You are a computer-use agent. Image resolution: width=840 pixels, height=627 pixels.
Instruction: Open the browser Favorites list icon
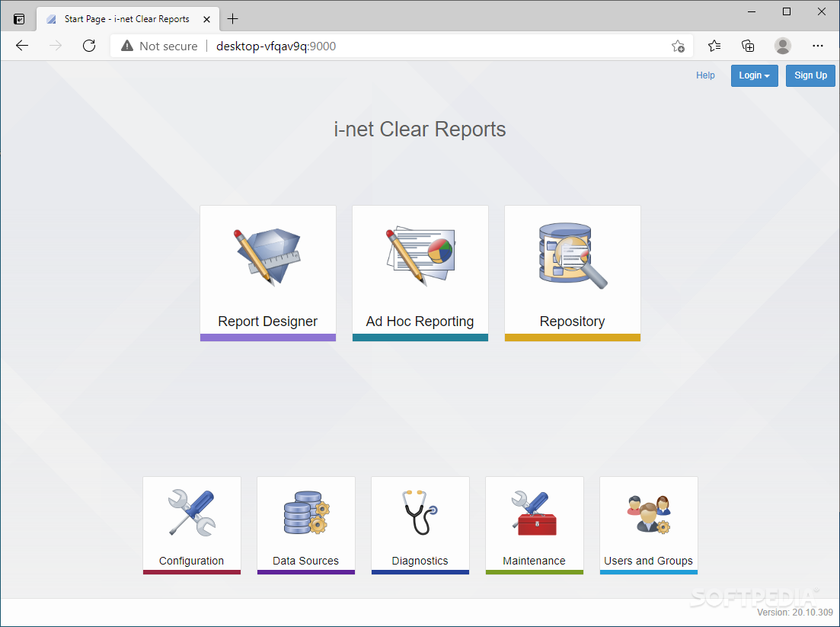click(714, 46)
